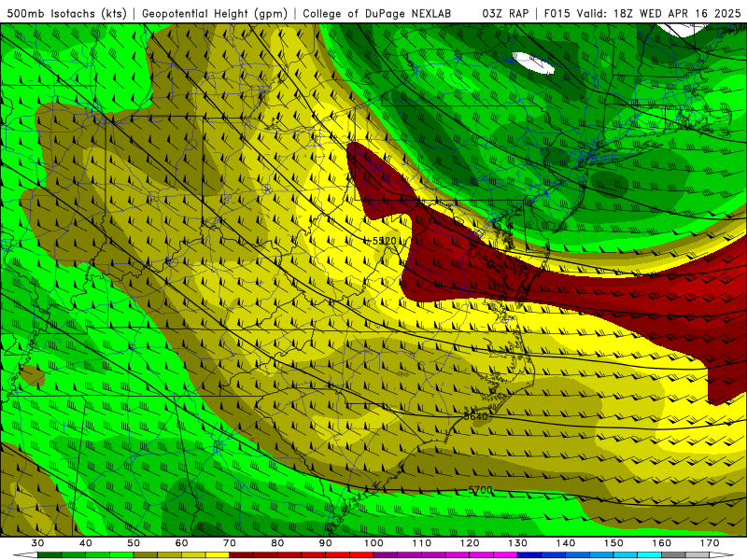Screen dimensions: 747x560
Task: Click the 90 knot value on color scale
Action: [325, 543]
